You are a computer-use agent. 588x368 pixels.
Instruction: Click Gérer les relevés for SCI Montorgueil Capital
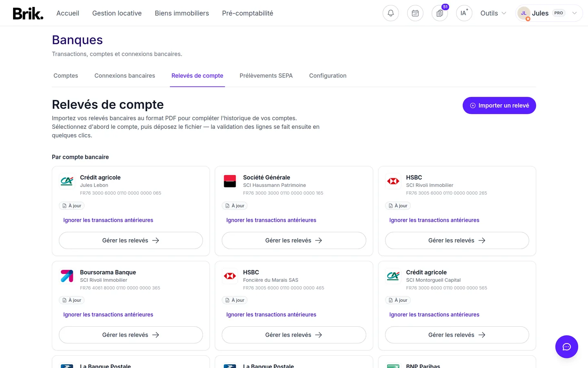pos(457,335)
